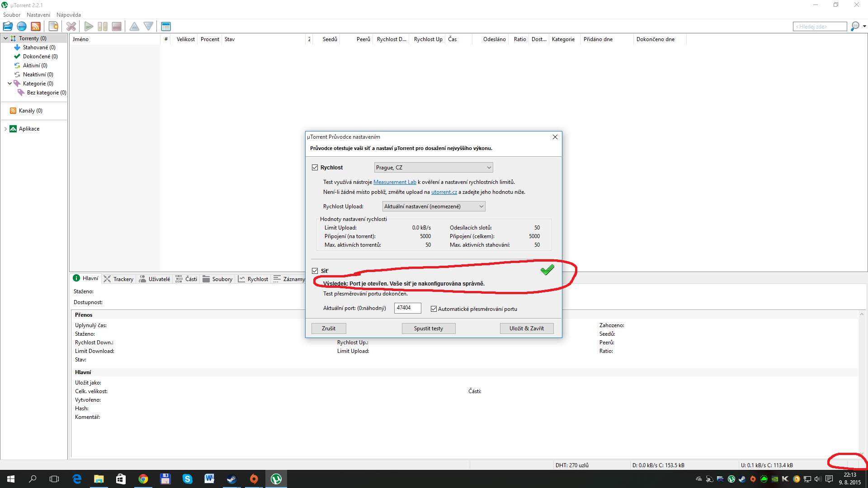
Task: Toggle the Rychlost checkbox
Action: pyautogui.click(x=315, y=168)
